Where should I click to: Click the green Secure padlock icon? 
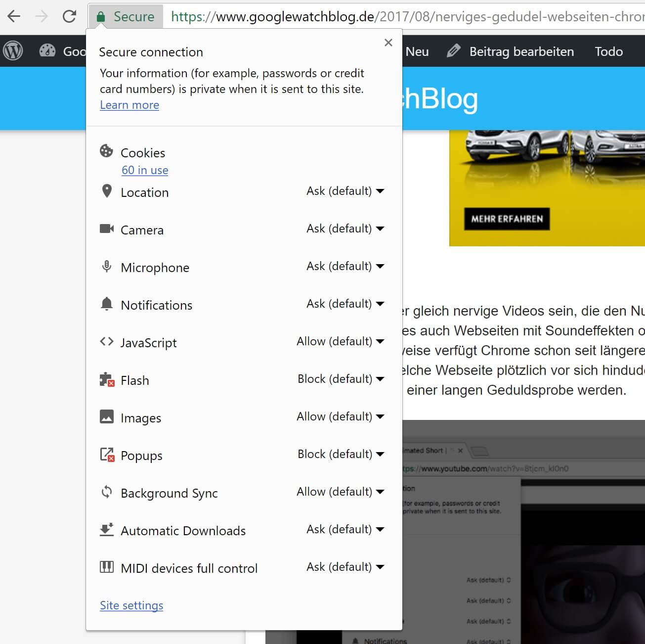pyautogui.click(x=101, y=17)
